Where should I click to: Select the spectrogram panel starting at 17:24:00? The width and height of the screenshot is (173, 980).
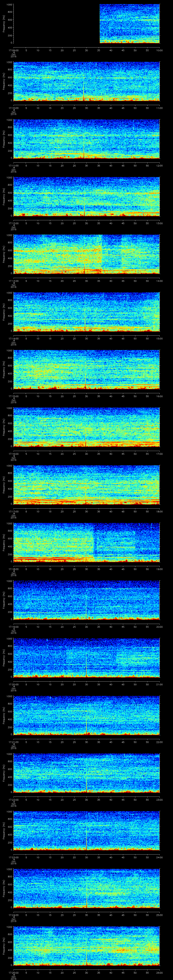coord(87,888)
